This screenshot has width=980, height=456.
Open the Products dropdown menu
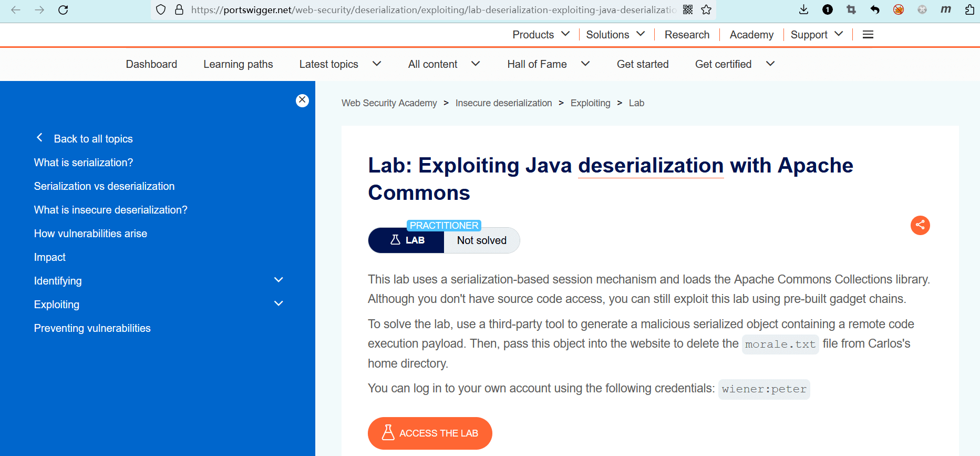(x=541, y=35)
